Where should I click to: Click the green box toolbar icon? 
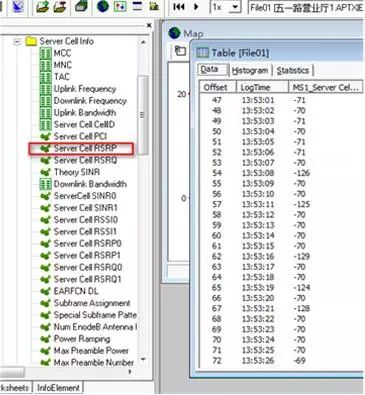click(x=81, y=6)
